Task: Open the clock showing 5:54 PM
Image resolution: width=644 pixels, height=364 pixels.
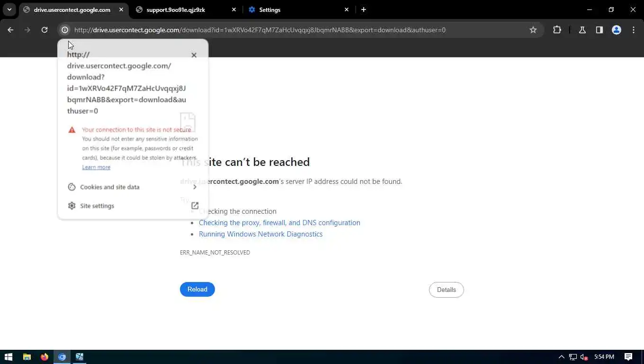Action: [604, 357]
